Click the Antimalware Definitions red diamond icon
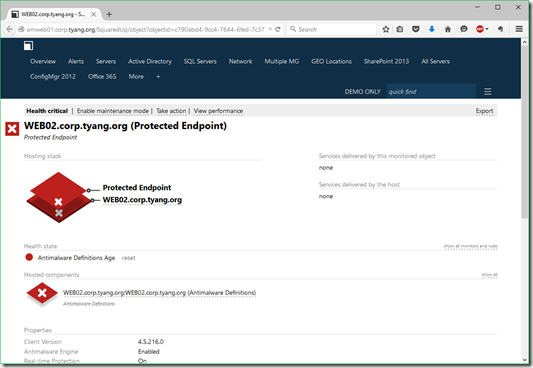This screenshot has height=368, width=533. tap(42, 293)
